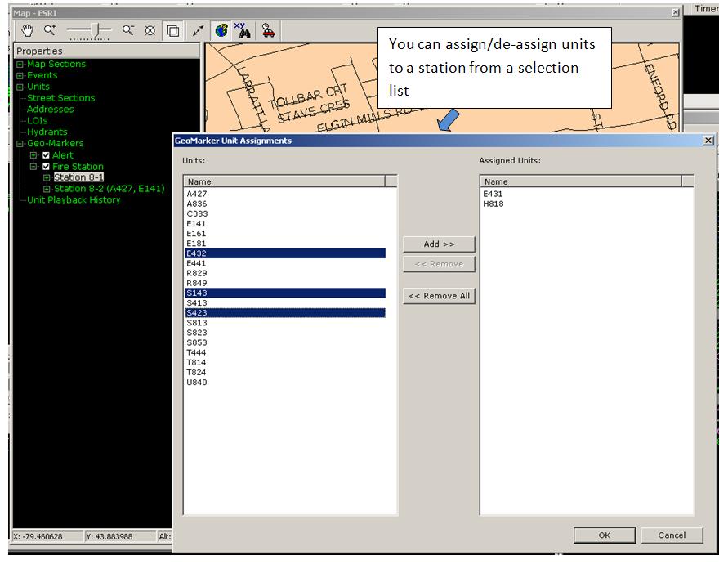Viewport: 728px width, 564px height.
Task: Select Unit Playback History tree item
Action: (74, 200)
